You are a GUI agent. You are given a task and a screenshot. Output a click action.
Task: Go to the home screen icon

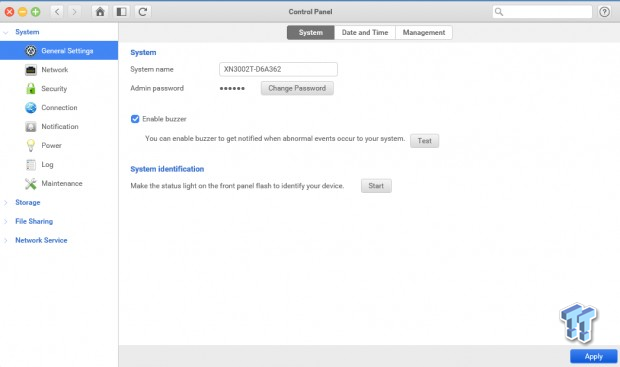[100, 11]
